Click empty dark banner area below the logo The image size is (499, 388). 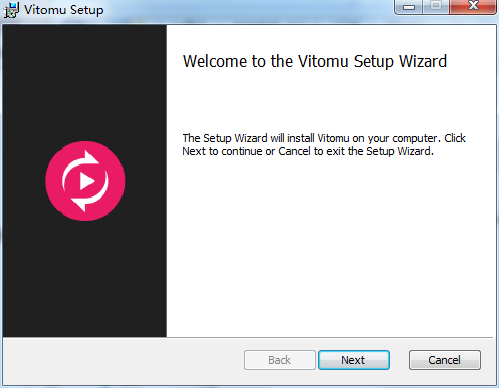[x=85, y=280]
